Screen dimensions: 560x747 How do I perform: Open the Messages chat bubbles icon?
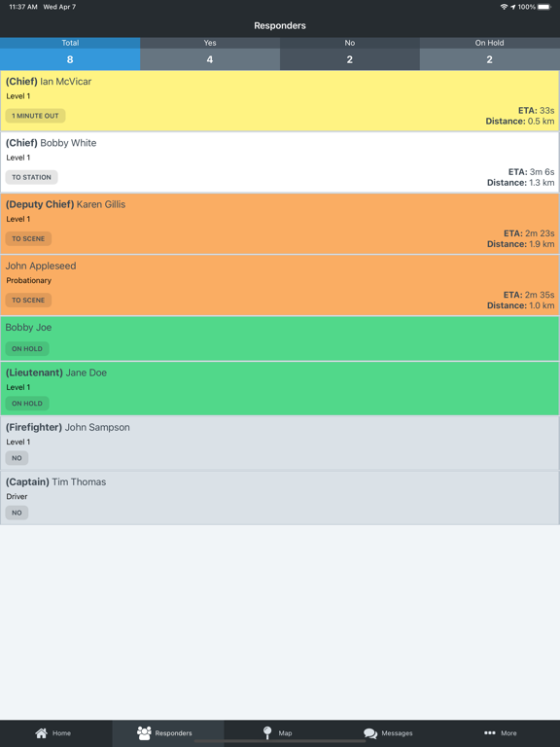pyautogui.click(x=370, y=733)
